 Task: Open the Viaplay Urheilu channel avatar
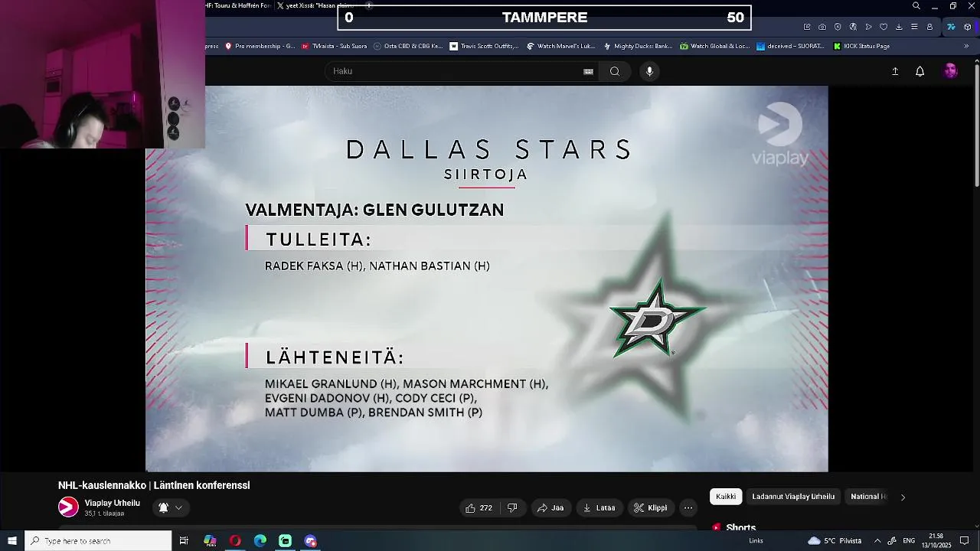68,507
